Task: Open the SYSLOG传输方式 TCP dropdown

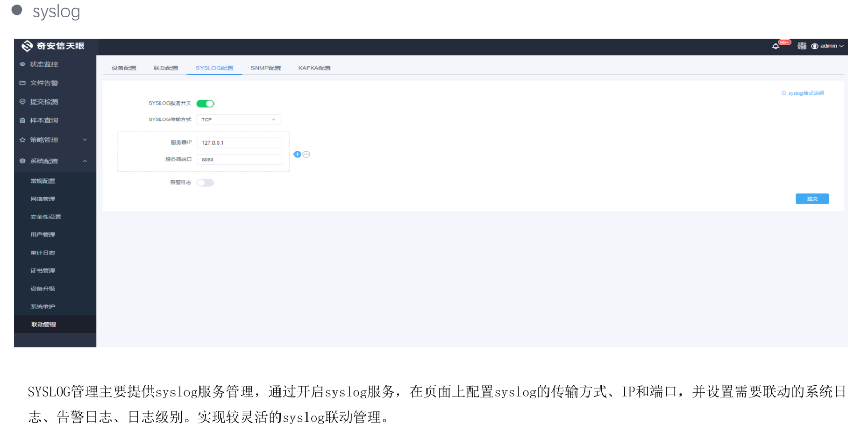Action: 238,120
